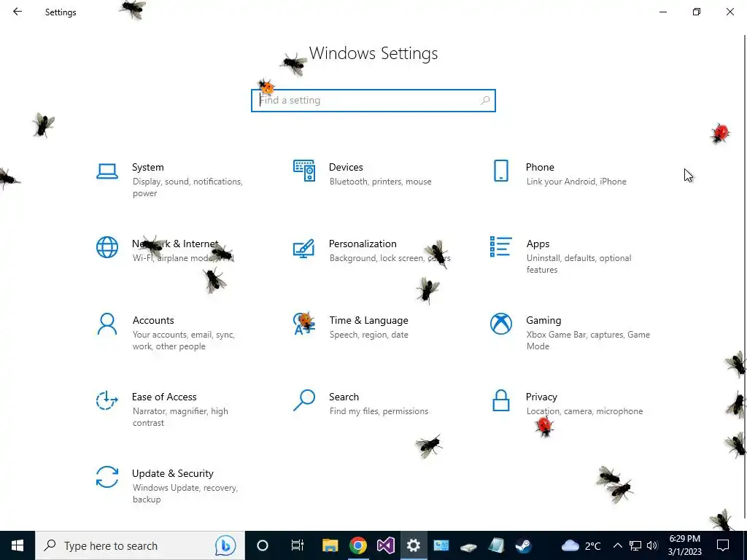Open the Network & Internet globe icon
Screen dimensions: 747x560
pyautogui.click(x=107, y=247)
